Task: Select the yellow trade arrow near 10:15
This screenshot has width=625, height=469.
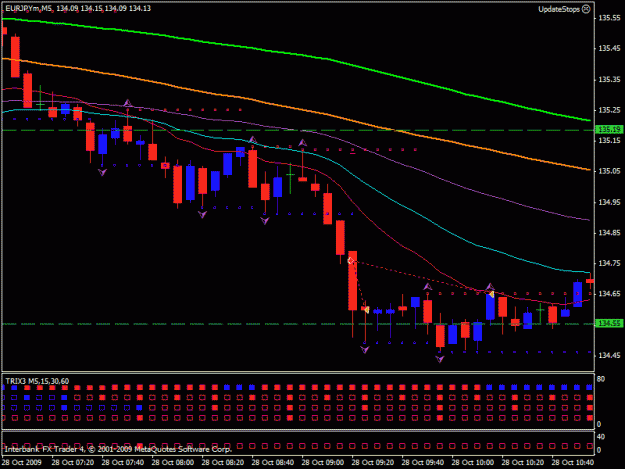Action: (x=491, y=294)
